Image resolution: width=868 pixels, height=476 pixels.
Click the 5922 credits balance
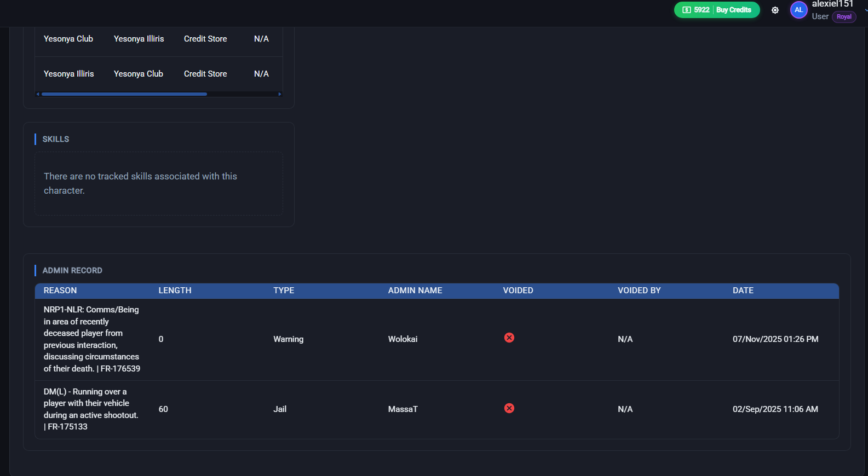pyautogui.click(x=702, y=10)
